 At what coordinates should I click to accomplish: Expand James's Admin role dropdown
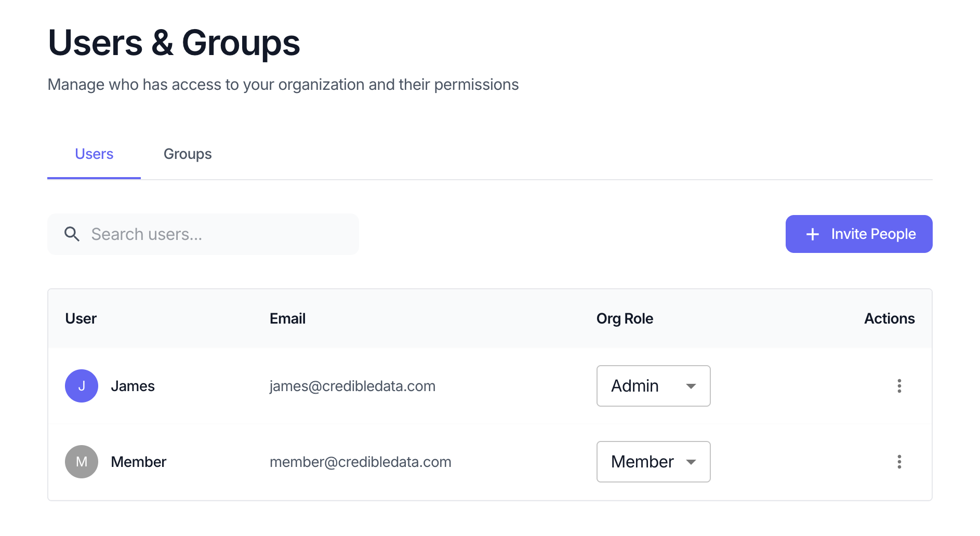coord(653,386)
